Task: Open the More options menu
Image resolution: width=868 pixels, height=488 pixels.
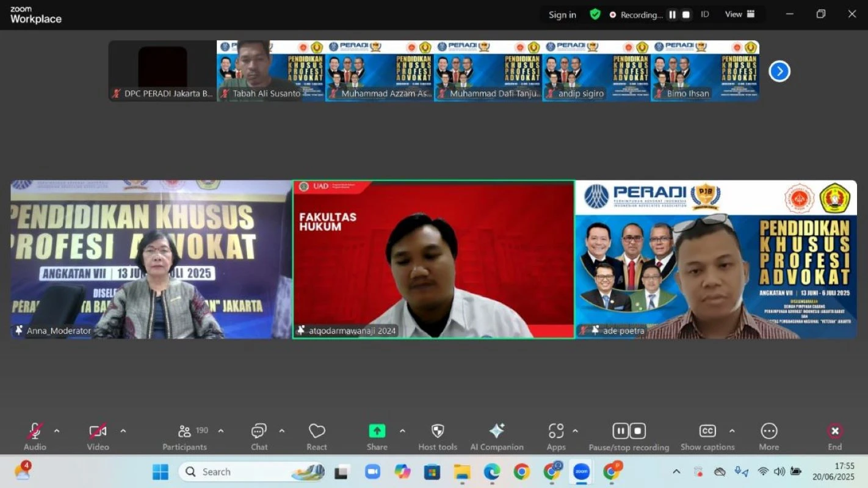Action: pyautogui.click(x=769, y=436)
